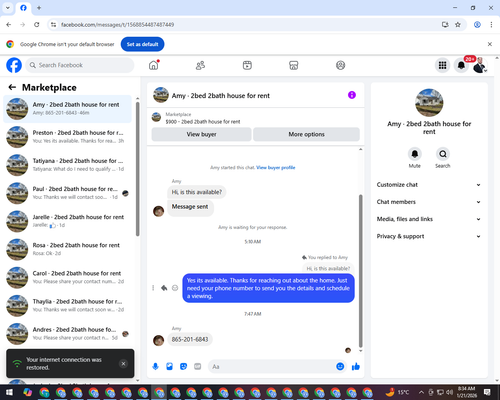500x400 pixels.
Task: Click the browser address bar URL
Action: pos(117,25)
